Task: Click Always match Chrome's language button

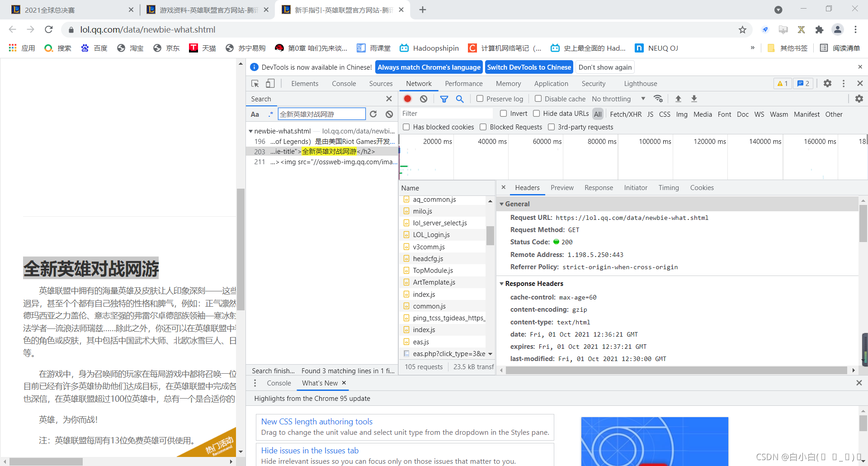Action: tap(429, 67)
